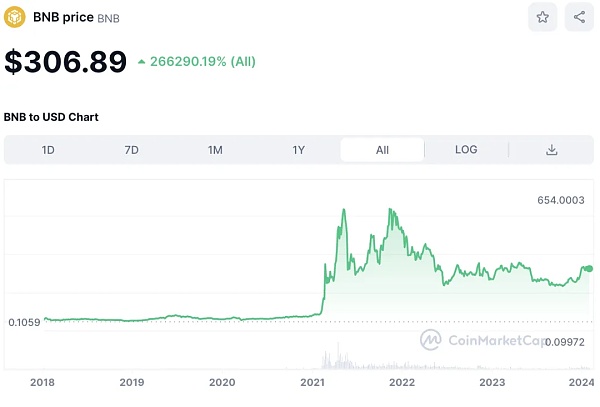Select the 7D chart range

click(x=131, y=150)
